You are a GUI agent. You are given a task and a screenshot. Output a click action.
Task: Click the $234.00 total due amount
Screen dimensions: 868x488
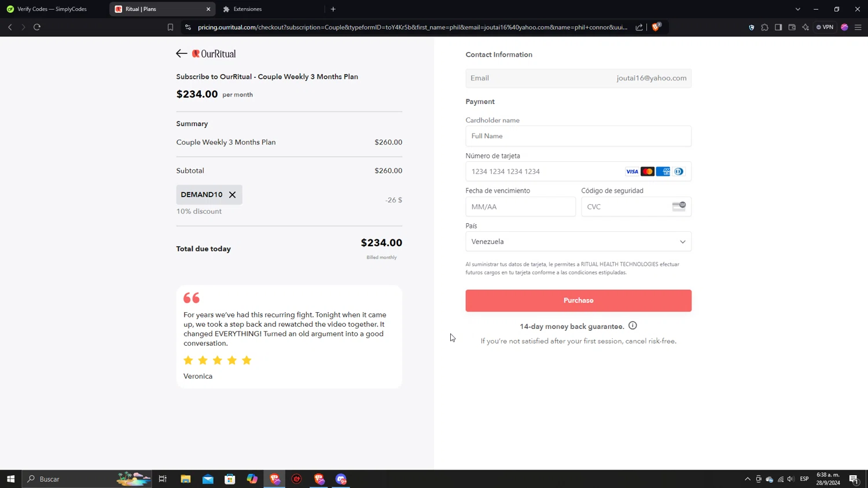(x=381, y=243)
